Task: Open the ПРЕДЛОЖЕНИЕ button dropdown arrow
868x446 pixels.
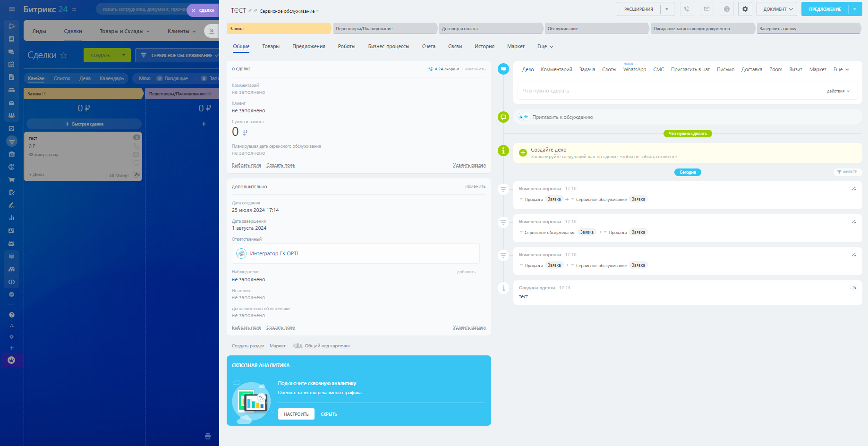Action: click(855, 9)
